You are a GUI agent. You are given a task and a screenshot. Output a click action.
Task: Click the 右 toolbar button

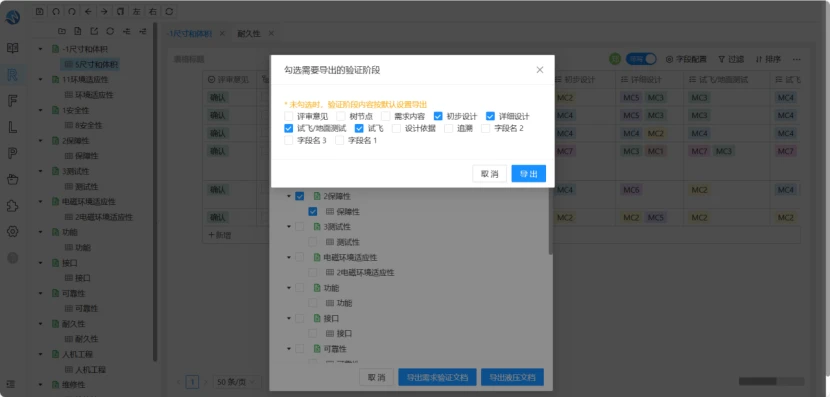[153, 11]
